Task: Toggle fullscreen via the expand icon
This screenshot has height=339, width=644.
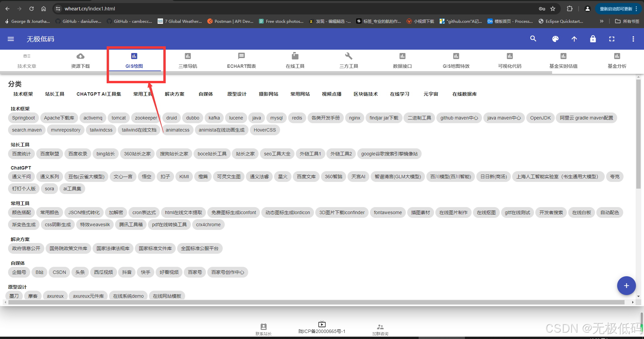Action: point(612,39)
